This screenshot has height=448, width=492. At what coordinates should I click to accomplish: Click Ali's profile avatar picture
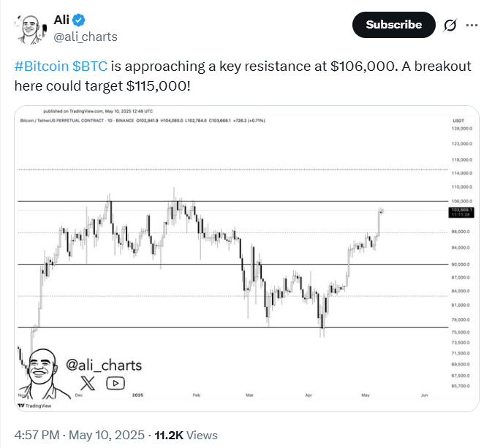(x=31, y=29)
